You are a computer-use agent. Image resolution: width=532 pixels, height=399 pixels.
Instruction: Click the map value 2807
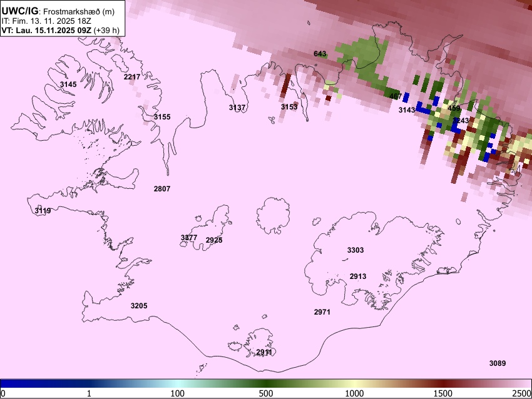(162, 189)
